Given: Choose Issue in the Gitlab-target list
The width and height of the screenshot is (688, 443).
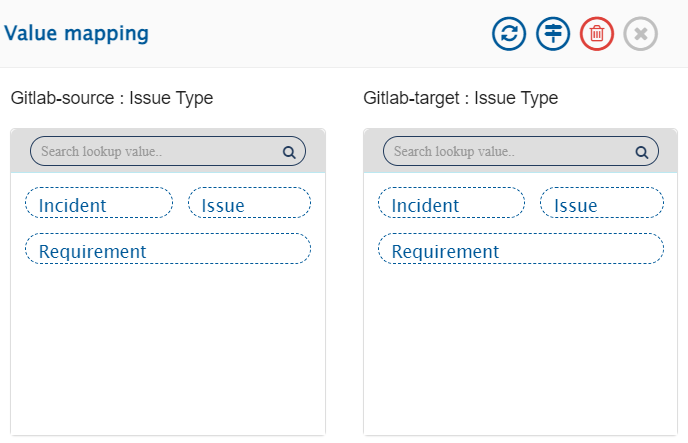Looking at the screenshot, I should (x=601, y=203).
